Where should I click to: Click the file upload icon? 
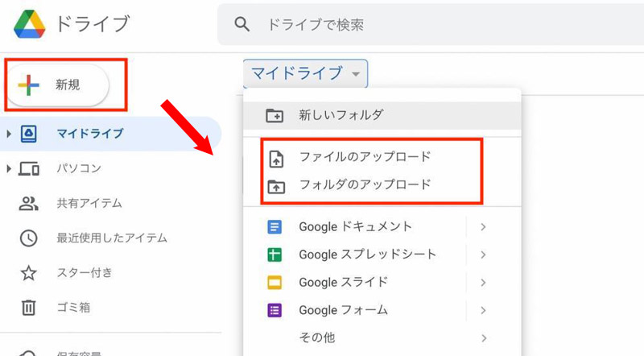tap(276, 159)
